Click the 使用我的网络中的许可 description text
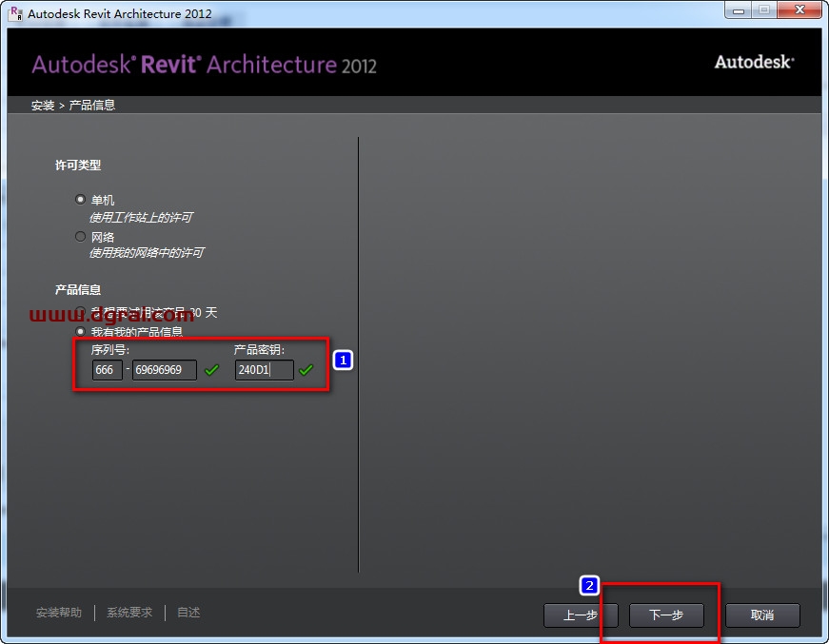 point(147,253)
